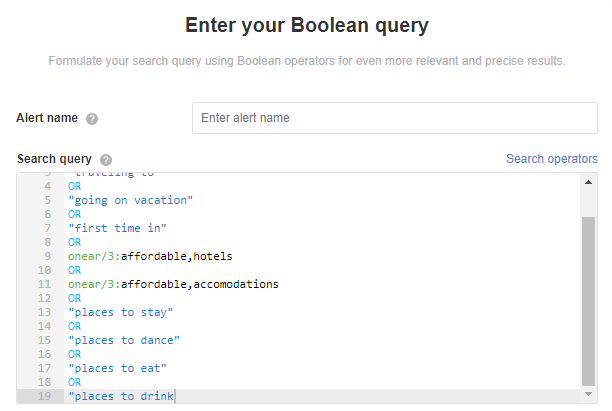The width and height of the screenshot is (612, 411).
Task: Click the OR operator on line 16
Action: click(x=74, y=354)
